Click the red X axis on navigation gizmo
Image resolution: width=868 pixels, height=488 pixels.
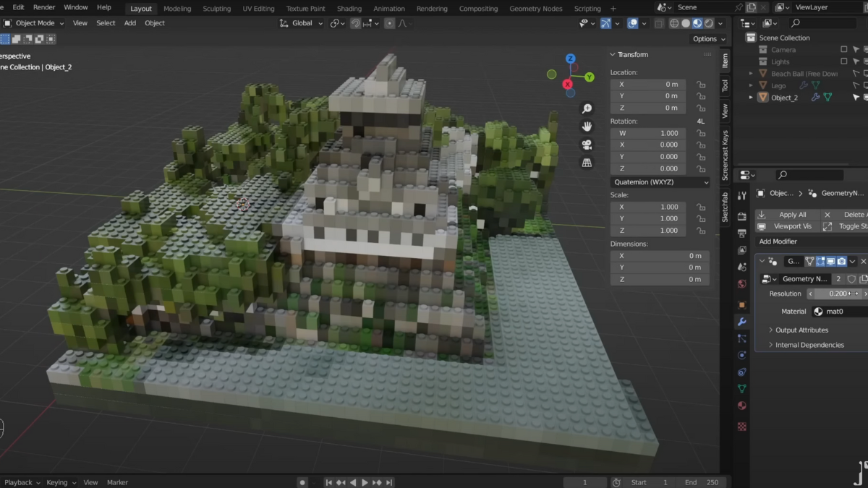coord(569,84)
